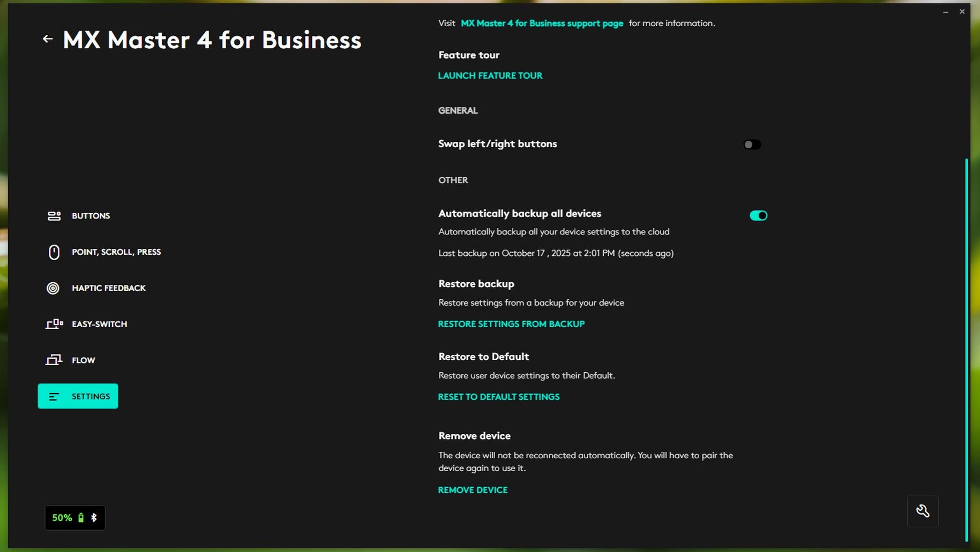The image size is (980, 552).
Task: Click the vertical scrollbar on the right
Action: click(x=967, y=348)
